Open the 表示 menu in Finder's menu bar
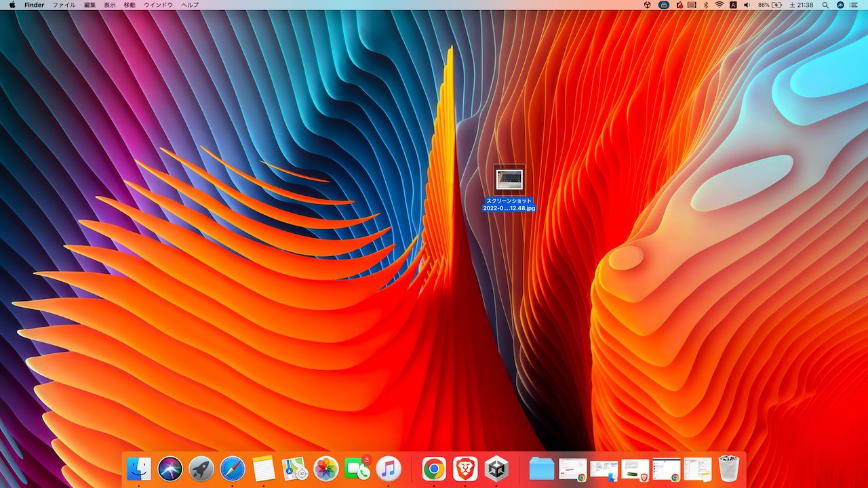The height and width of the screenshot is (488, 868). click(x=110, y=5)
